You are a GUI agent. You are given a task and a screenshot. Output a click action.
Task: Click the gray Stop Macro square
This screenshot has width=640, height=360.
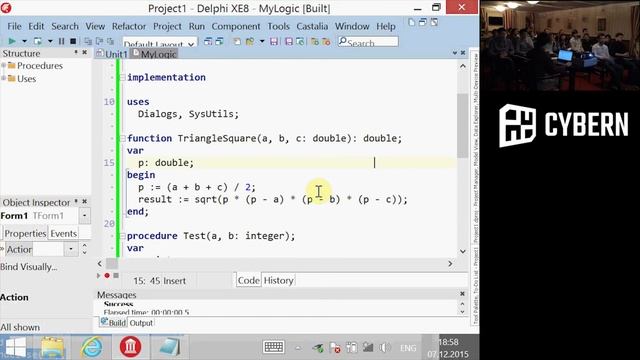[x=116, y=276]
